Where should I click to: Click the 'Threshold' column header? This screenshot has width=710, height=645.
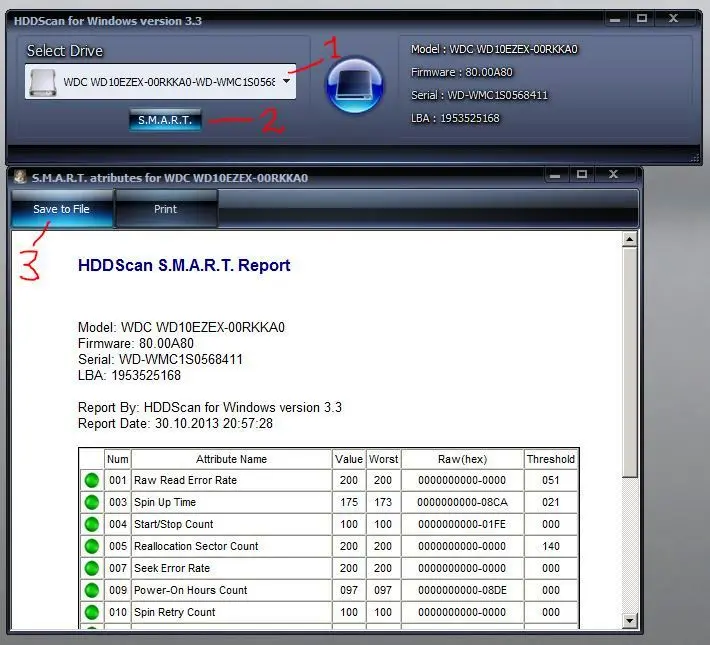pos(551,459)
